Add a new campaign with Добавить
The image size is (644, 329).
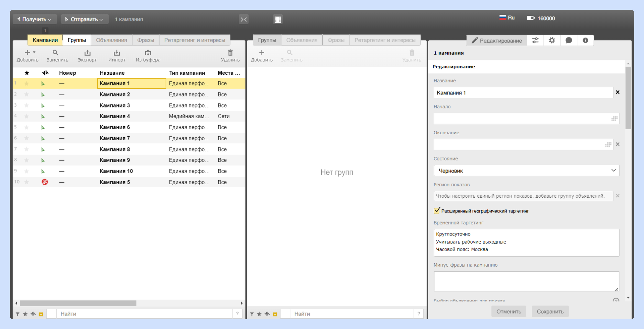(28, 56)
